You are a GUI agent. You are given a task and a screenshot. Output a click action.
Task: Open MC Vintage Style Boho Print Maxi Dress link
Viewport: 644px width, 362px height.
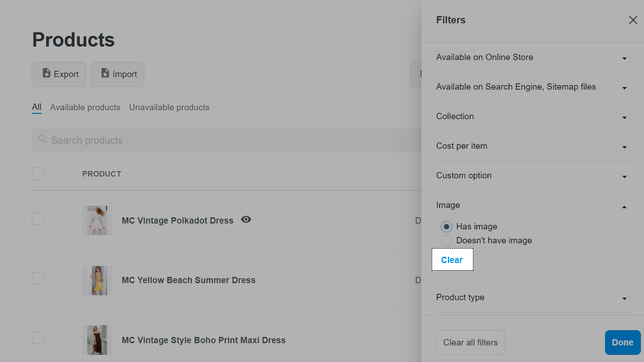[x=204, y=340]
